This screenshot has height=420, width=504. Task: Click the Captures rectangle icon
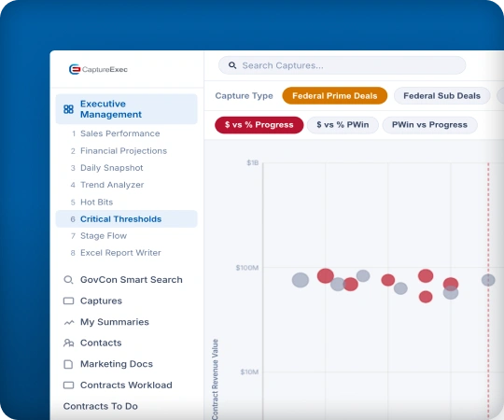pos(68,301)
